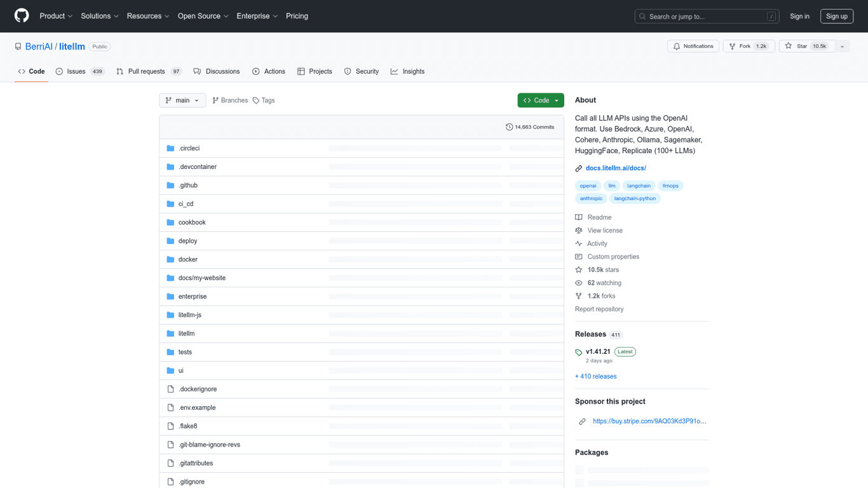Click the link icon beside docs.litellm.ai
This screenshot has height=488, width=868.
[x=578, y=168]
